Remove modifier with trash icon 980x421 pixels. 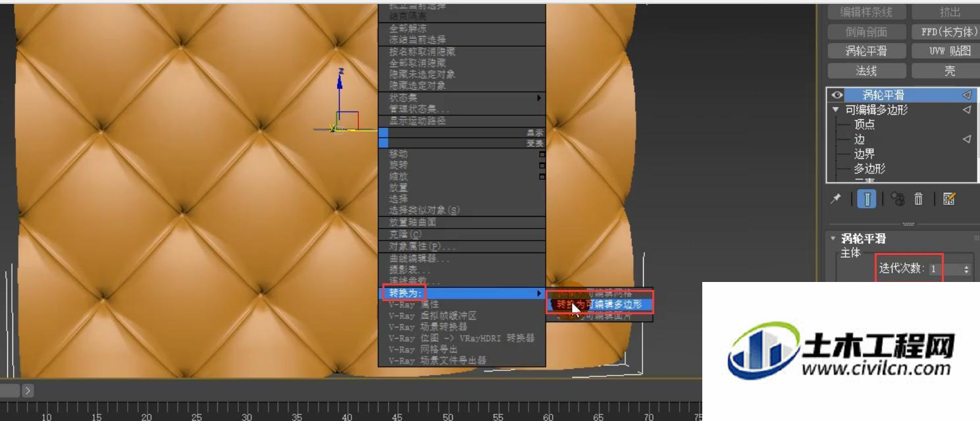pos(919,199)
